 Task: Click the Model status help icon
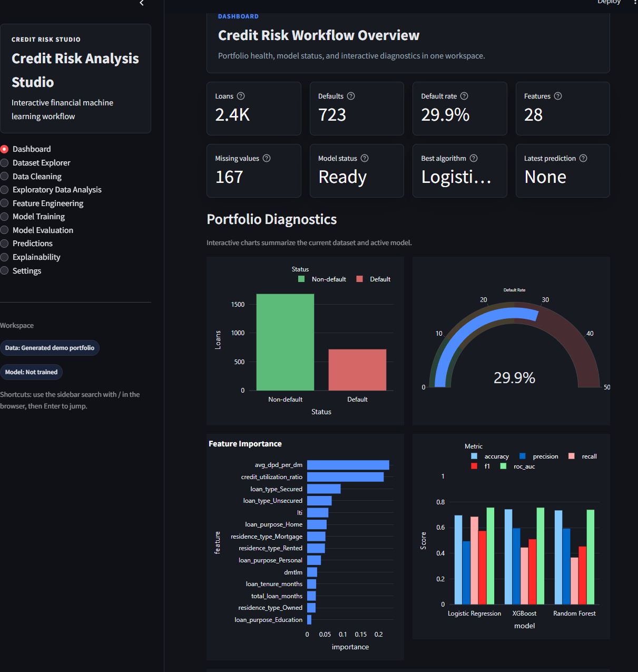point(365,158)
